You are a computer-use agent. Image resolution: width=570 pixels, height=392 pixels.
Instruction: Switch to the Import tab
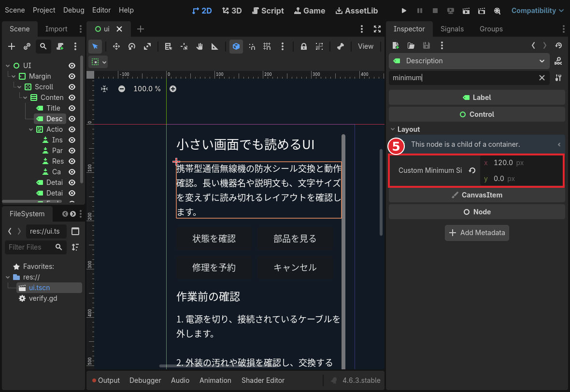point(57,29)
